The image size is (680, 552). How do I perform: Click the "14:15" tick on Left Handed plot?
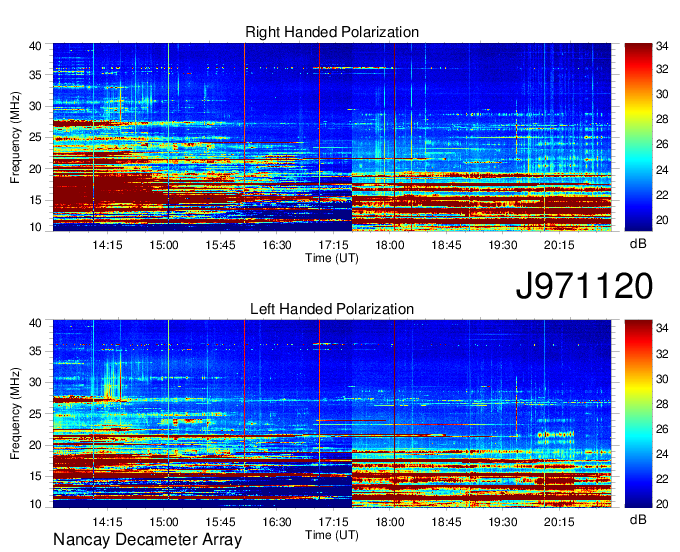tap(107, 522)
